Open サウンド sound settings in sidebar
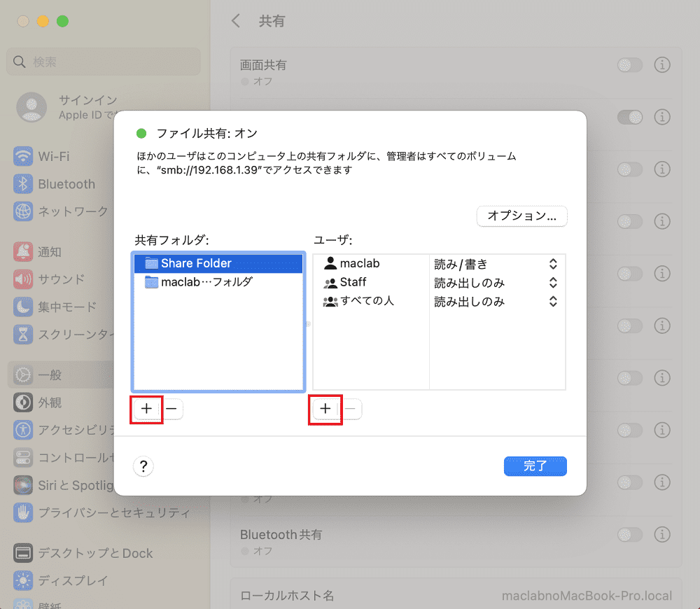 click(49, 279)
